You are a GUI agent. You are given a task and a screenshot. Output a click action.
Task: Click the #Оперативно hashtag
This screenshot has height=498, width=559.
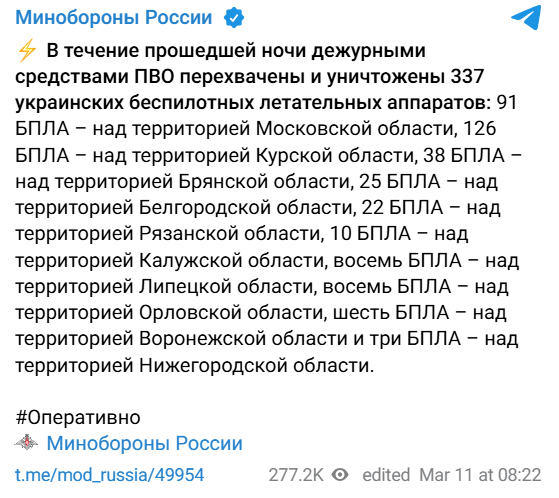click(78, 417)
